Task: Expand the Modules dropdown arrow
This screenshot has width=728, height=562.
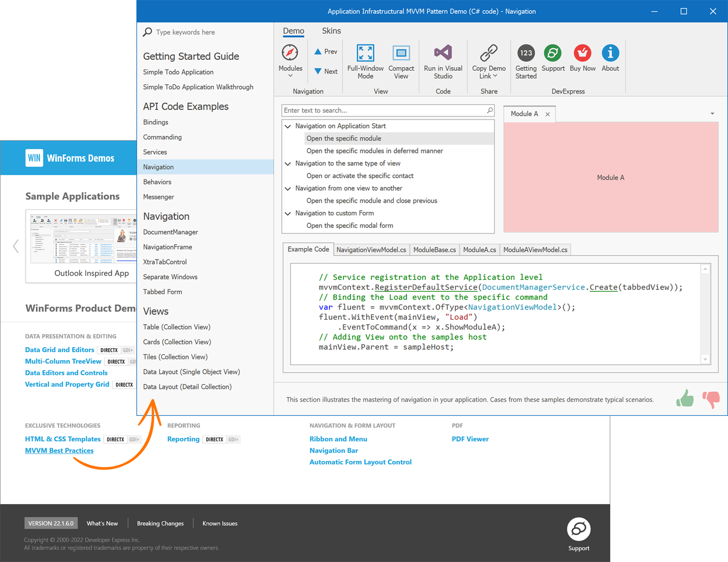Action: pyautogui.click(x=290, y=76)
